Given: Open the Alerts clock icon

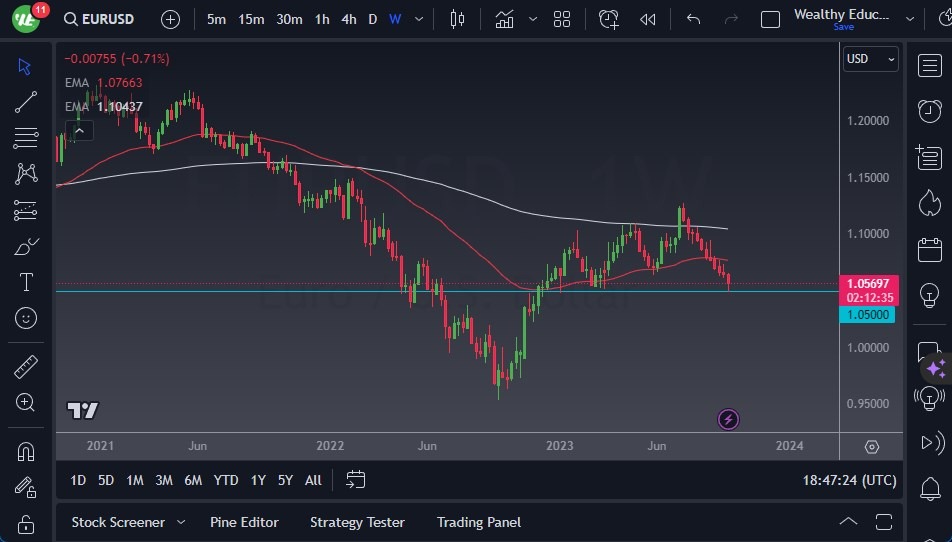Looking at the screenshot, I should click(929, 110).
